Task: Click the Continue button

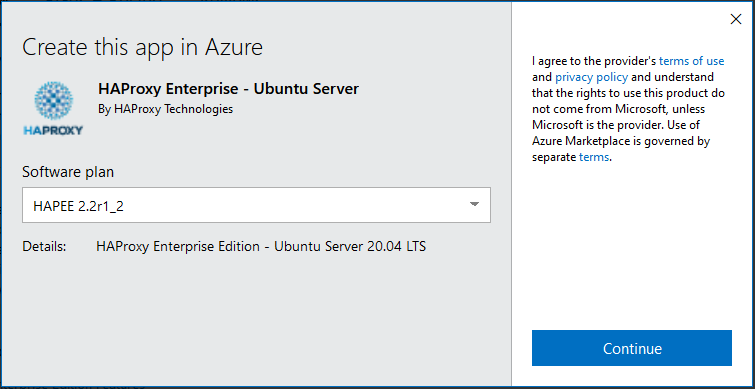Action: click(632, 348)
